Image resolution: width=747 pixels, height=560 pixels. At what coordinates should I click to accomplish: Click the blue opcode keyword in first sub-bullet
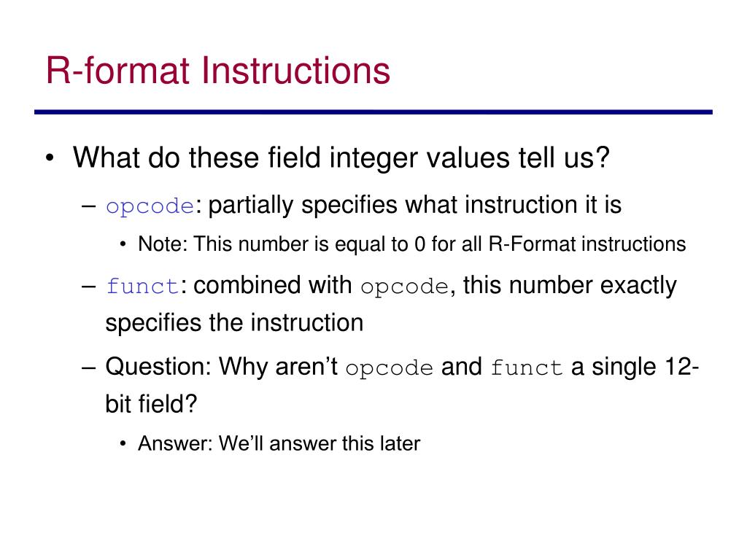150,206
